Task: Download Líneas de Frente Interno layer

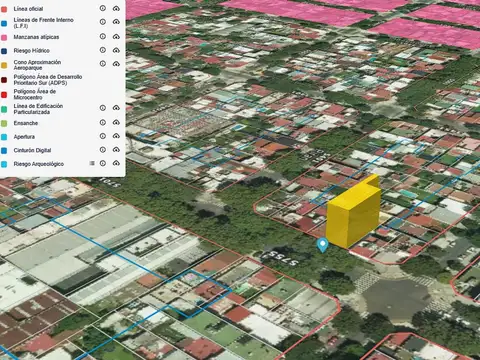Action: [116, 22]
